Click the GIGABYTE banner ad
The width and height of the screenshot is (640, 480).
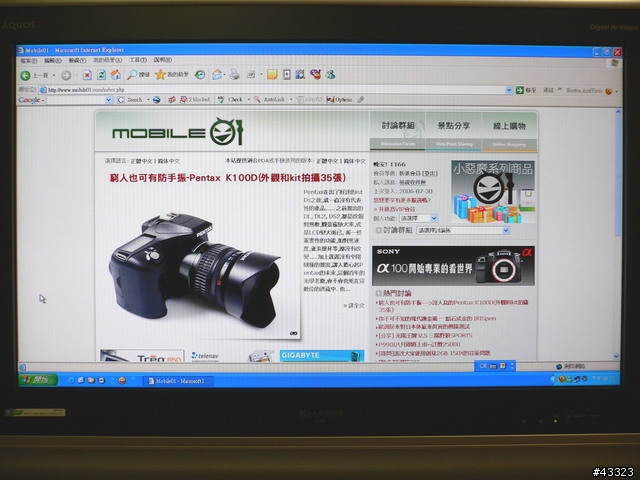(x=322, y=356)
